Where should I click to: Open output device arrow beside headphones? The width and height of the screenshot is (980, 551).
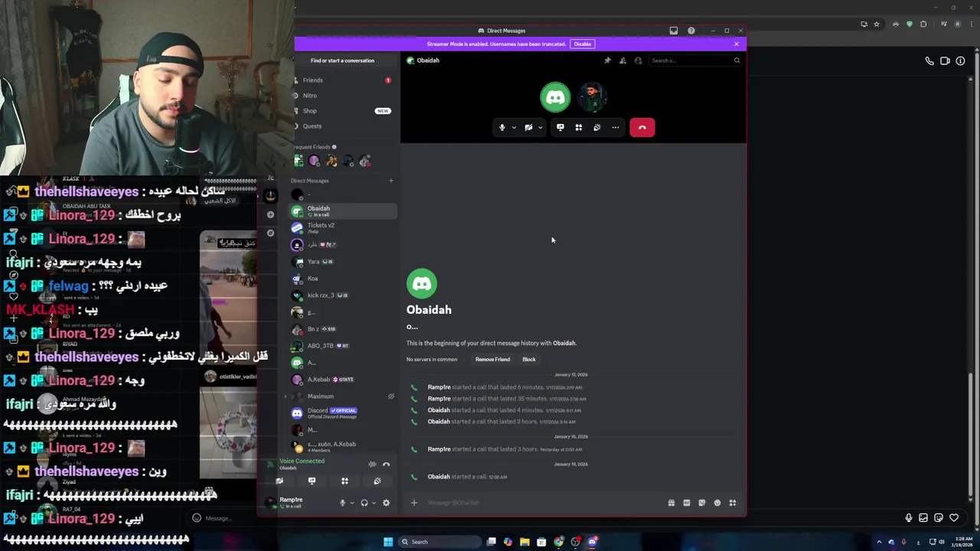[374, 503]
